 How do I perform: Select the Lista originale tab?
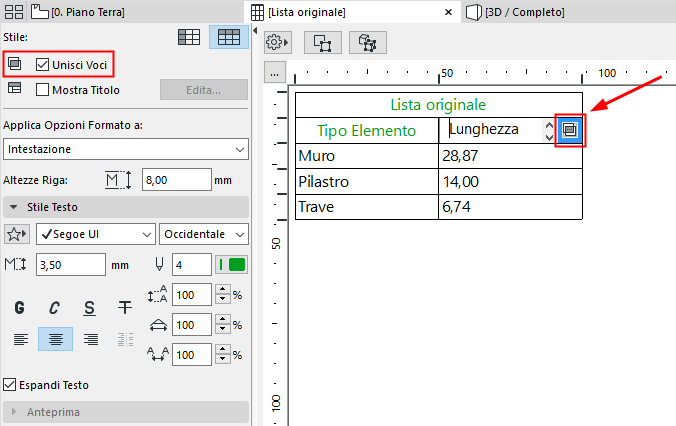[300, 12]
